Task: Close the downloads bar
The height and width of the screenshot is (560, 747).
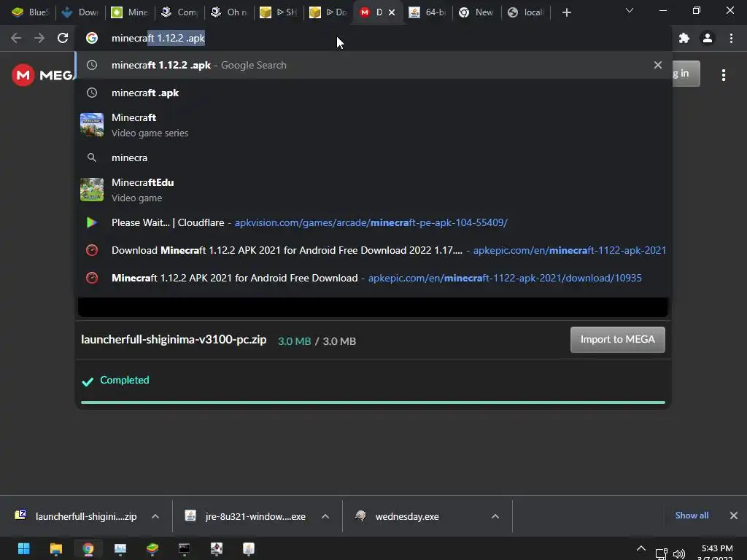Action: point(734,516)
